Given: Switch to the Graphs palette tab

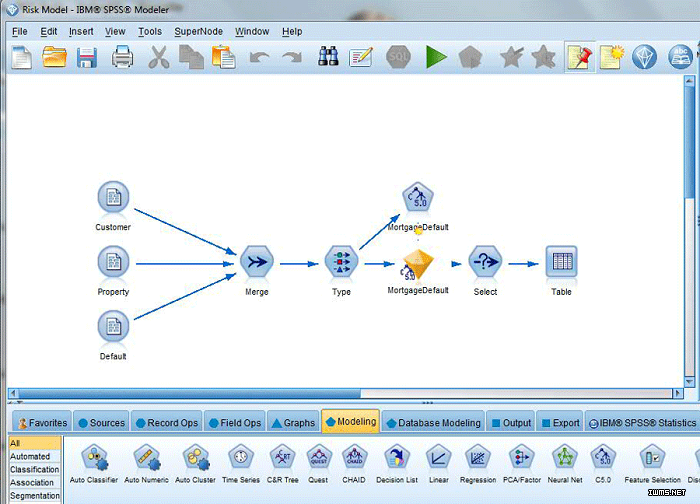Looking at the screenshot, I should (293, 422).
